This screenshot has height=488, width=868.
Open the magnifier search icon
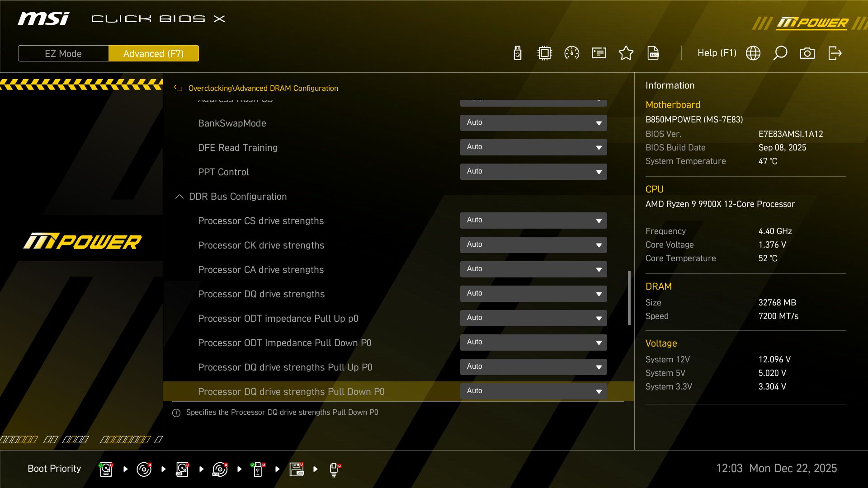[780, 53]
